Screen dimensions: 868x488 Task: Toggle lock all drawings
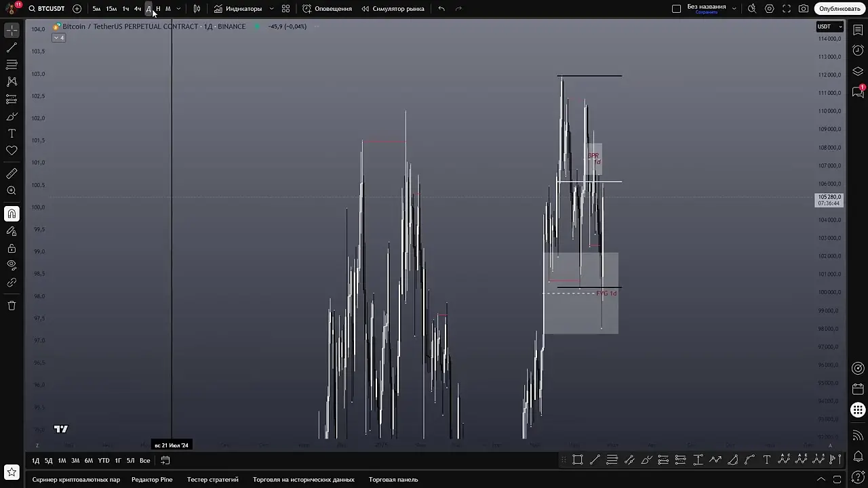point(12,248)
